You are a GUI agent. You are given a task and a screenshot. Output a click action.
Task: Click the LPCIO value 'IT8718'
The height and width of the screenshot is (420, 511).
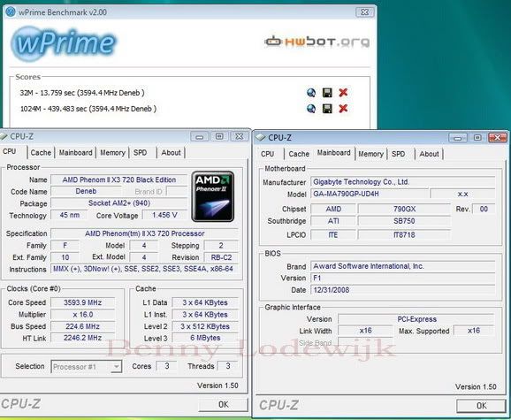(x=404, y=234)
